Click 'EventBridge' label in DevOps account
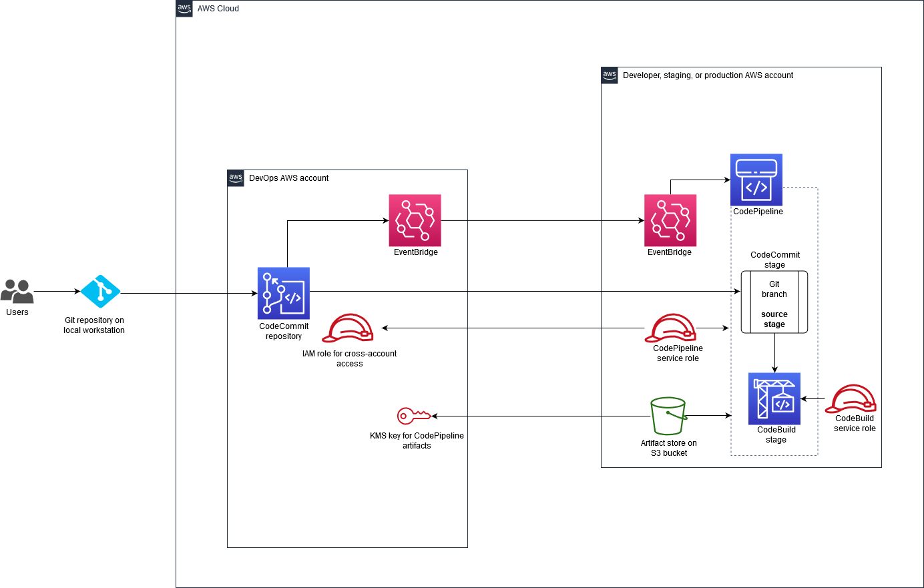924x588 pixels. coord(416,252)
